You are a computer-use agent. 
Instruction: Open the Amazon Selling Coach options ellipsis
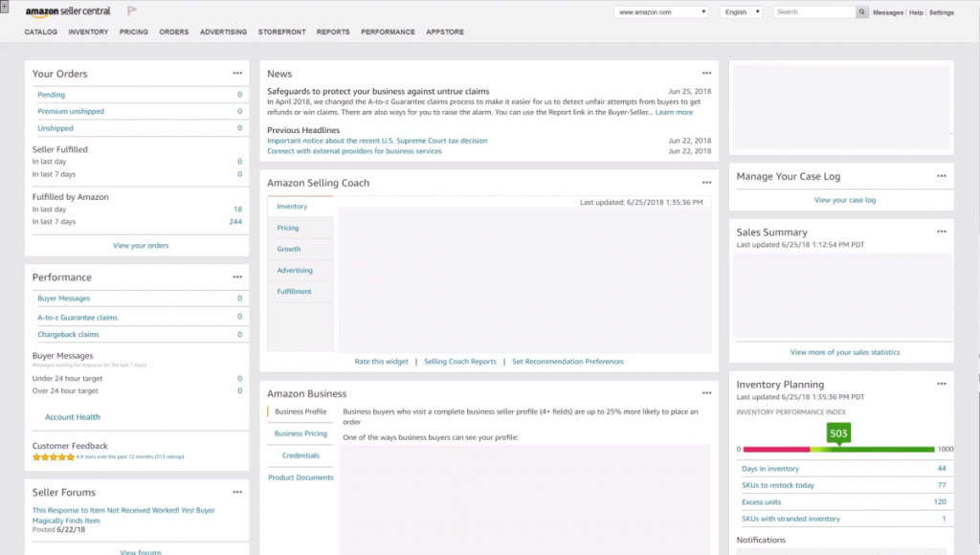tap(707, 182)
